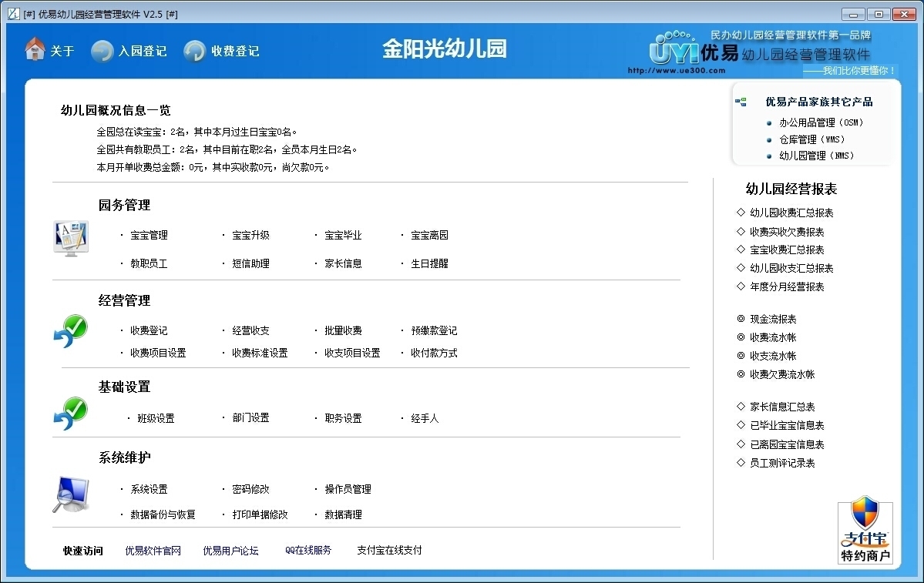924x583 pixels.
Task: Open 收费项目设置
Action: [158, 353]
